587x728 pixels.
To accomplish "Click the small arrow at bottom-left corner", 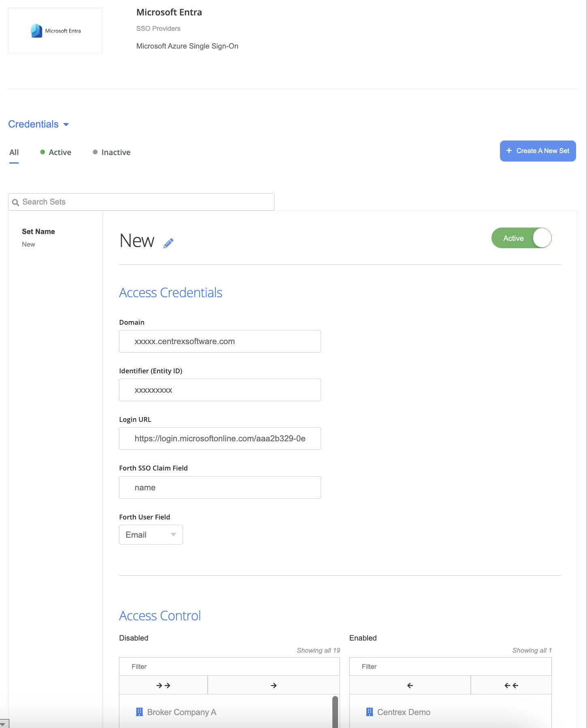I will (x=4, y=724).
